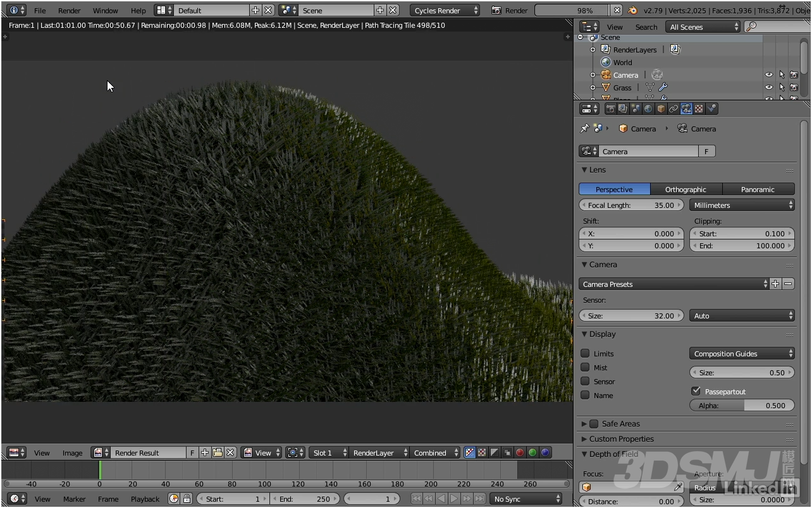812x508 pixels.
Task: Open the sensor fit Auto dropdown
Action: point(742,315)
